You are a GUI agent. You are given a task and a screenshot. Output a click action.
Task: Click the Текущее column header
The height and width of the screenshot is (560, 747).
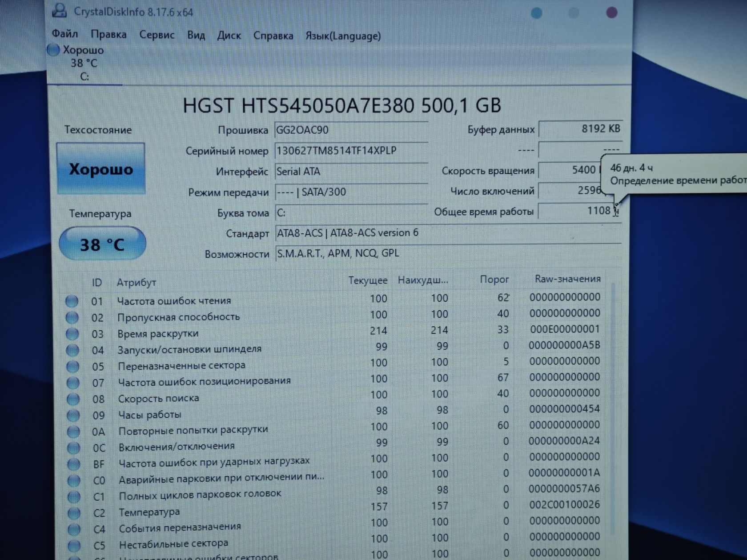pos(368,280)
